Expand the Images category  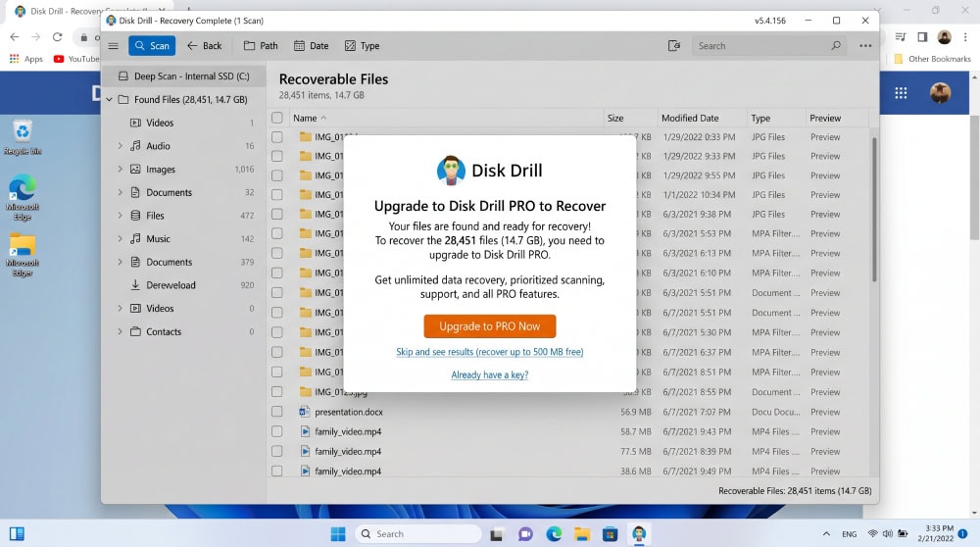point(120,169)
